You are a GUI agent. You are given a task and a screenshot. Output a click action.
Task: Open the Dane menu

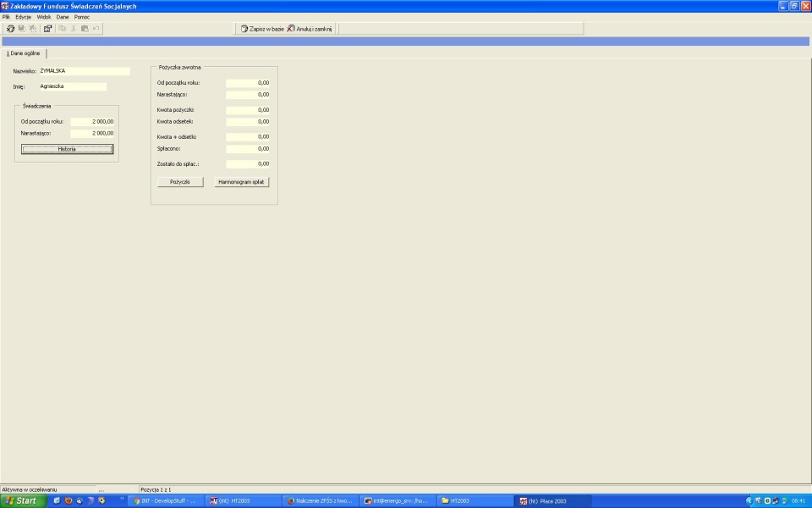click(x=63, y=17)
